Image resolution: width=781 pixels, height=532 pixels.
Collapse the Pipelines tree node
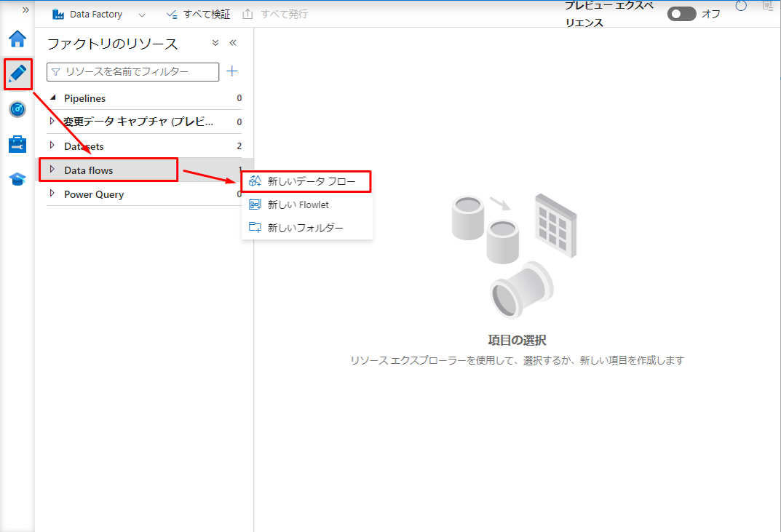coord(52,98)
